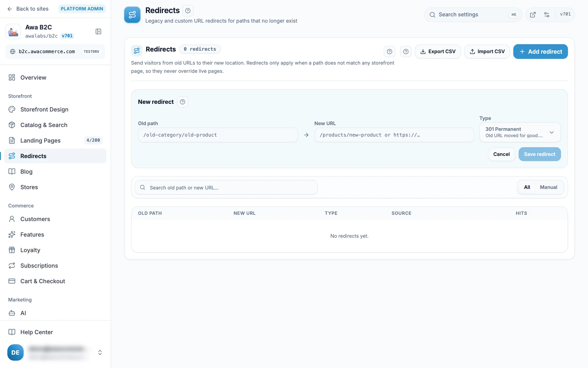Screen dimensions: 588x368
Task: Click the v701 version label in header
Action: point(565,14)
